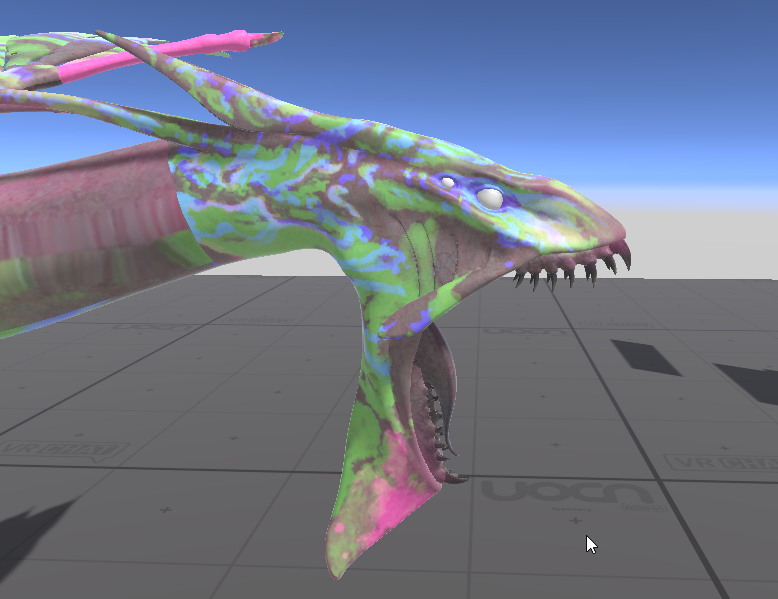778x599 pixels.
Task: Click the smaller white eye behind the main eye
Action: (446, 182)
